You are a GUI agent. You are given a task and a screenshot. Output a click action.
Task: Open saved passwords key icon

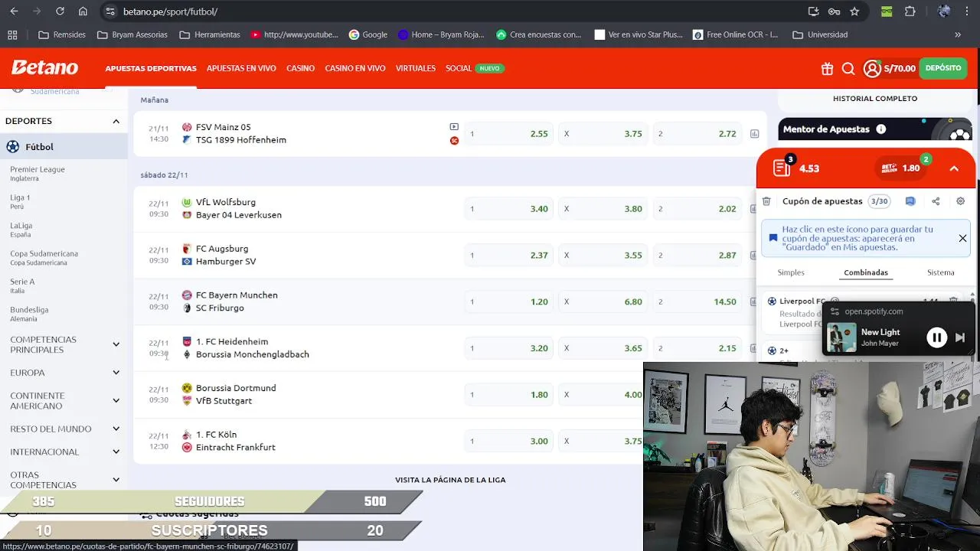[x=834, y=11]
